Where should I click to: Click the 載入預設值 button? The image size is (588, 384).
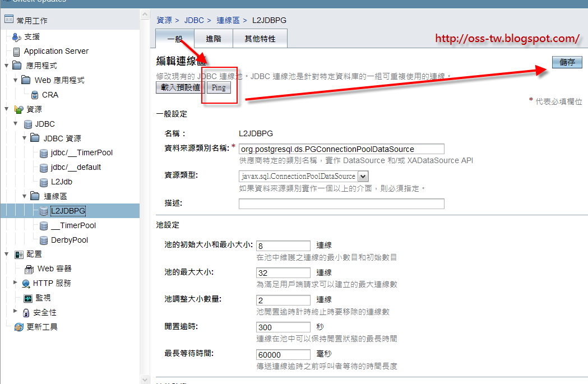180,88
